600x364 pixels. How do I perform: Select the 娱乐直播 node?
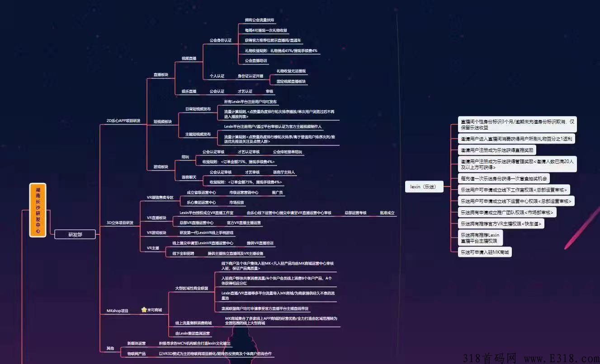click(189, 91)
